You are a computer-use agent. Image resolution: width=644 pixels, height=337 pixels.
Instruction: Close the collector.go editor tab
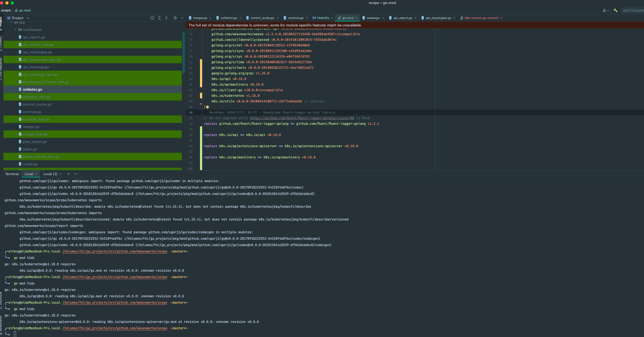pyautogui.click(x=240, y=18)
